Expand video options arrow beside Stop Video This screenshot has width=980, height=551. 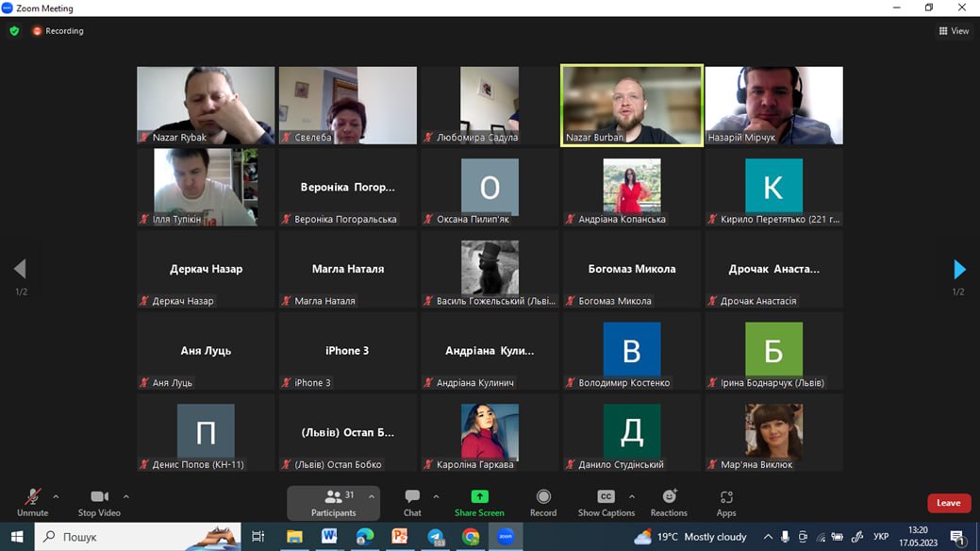point(126,496)
